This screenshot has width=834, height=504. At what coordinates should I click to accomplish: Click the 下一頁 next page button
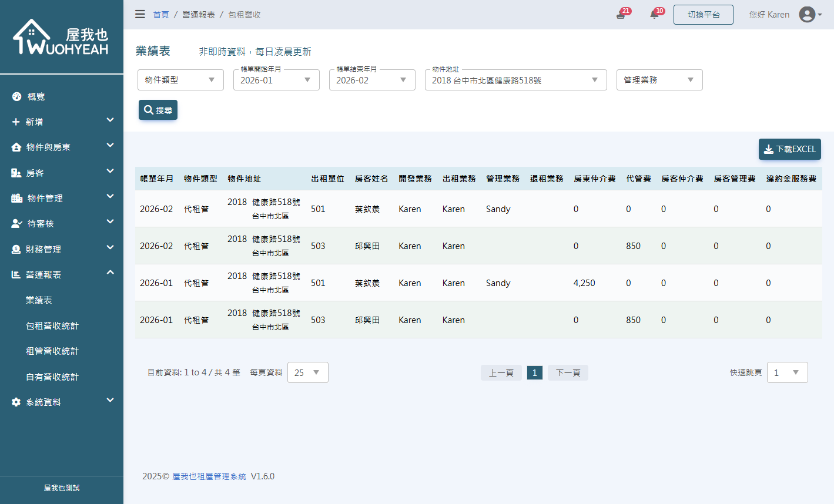[x=567, y=372]
